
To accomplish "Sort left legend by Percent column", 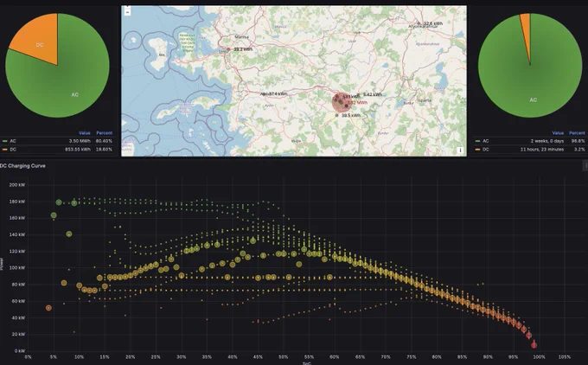I will pos(105,133).
